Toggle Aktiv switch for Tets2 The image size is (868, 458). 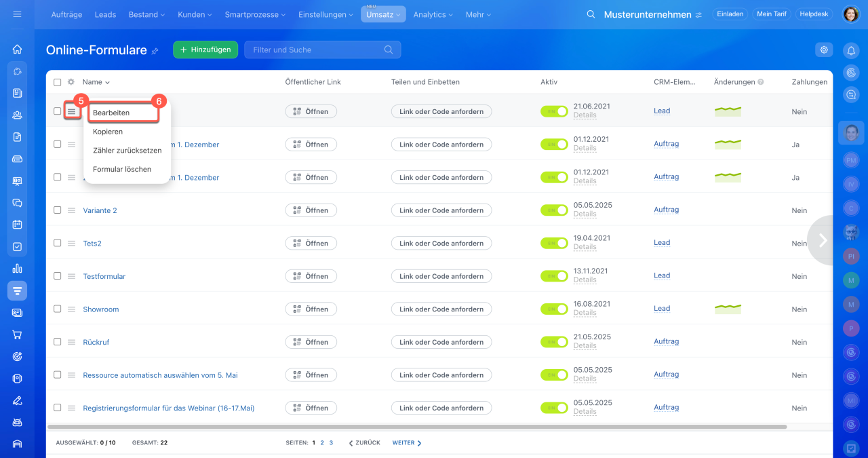554,243
